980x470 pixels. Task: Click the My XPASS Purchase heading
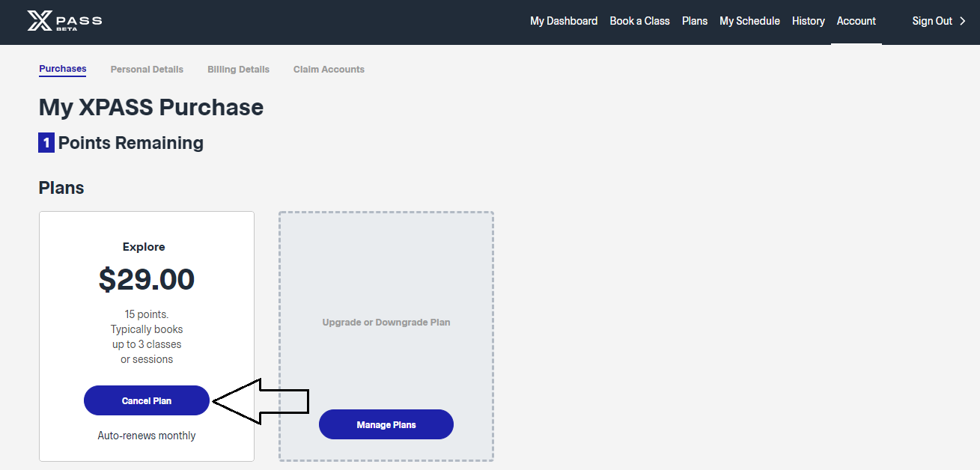[x=151, y=108]
